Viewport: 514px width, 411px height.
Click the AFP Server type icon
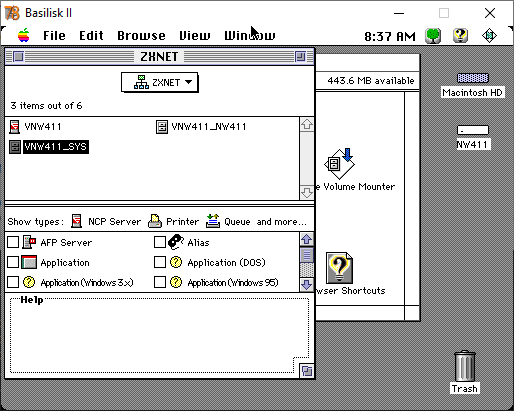29,242
